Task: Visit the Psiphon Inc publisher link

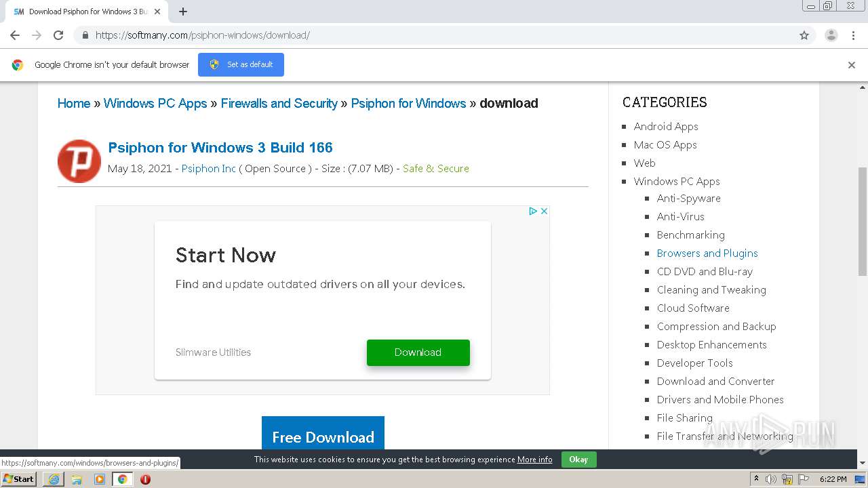Action: click(208, 169)
